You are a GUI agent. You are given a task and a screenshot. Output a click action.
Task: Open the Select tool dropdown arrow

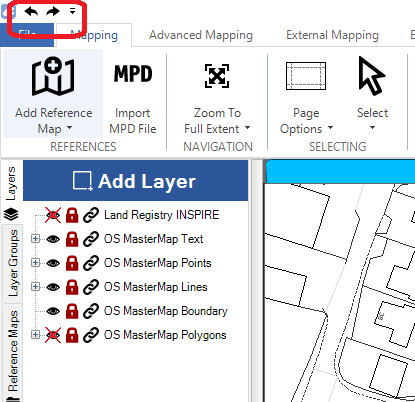(x=372, y=128)
